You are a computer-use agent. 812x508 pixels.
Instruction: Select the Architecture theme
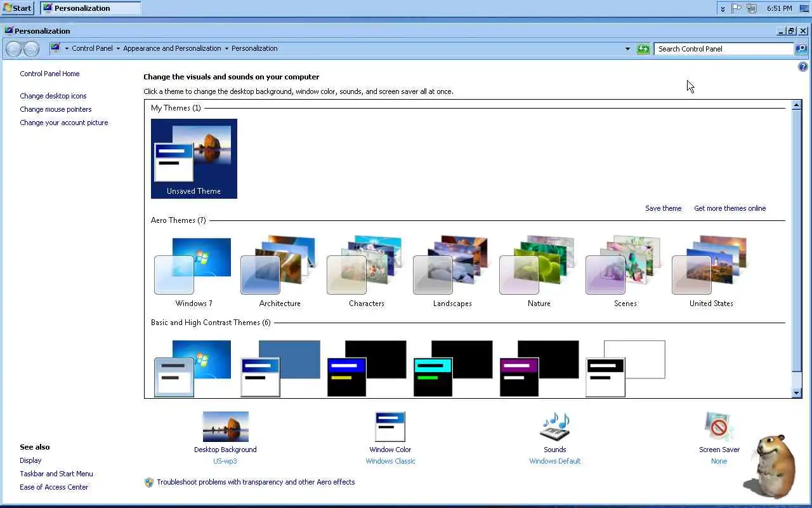280,271
